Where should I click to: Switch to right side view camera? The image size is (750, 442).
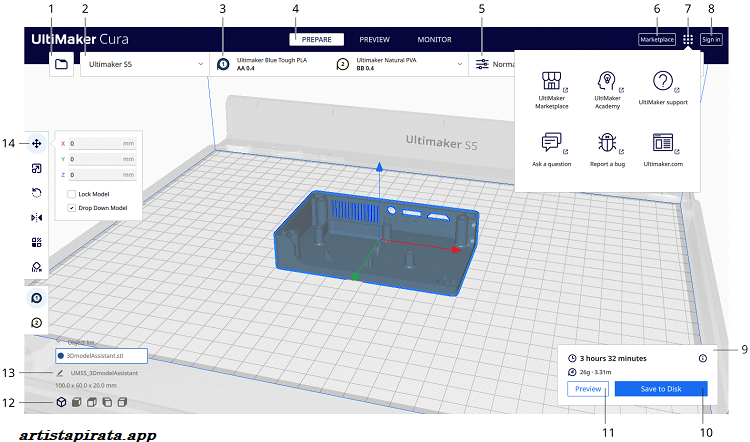(x=122, y=402)
